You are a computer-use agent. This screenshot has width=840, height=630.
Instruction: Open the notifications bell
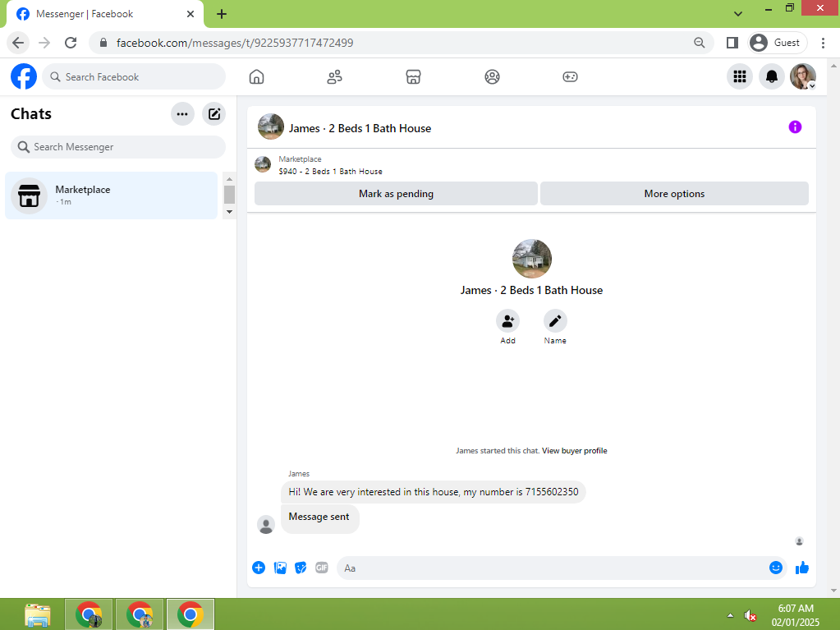tap(771, 76)
